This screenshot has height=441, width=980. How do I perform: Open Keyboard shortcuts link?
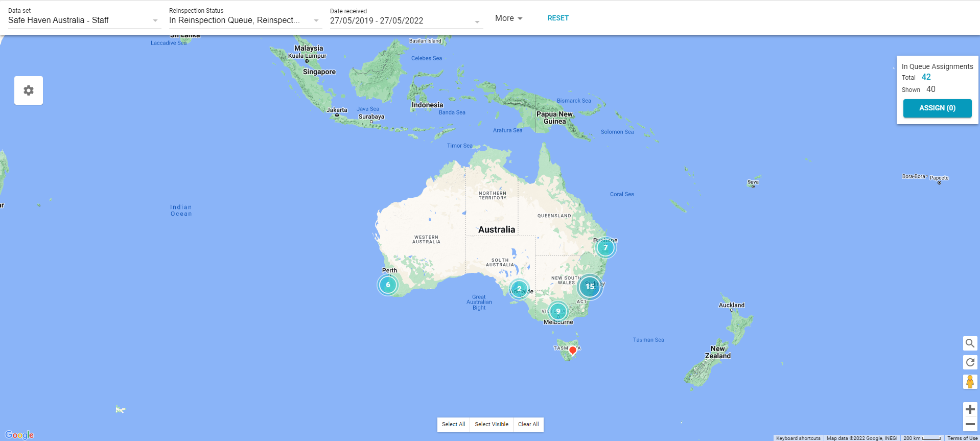click(798, 438)
